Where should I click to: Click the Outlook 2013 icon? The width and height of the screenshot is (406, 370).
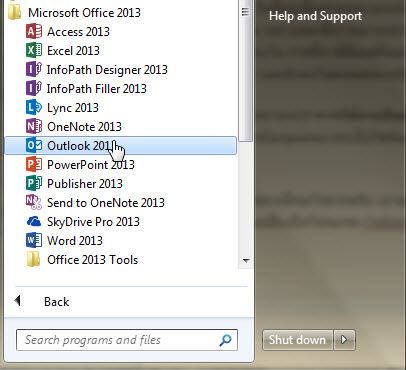[34, 146]
